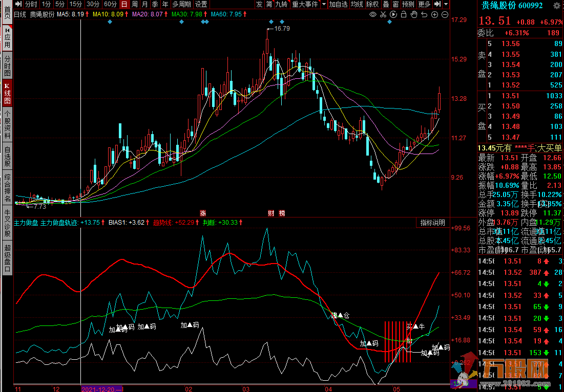Select the 15分 period
The height and width of the screenshot is (392, 564).
click(x=75, y=4)
